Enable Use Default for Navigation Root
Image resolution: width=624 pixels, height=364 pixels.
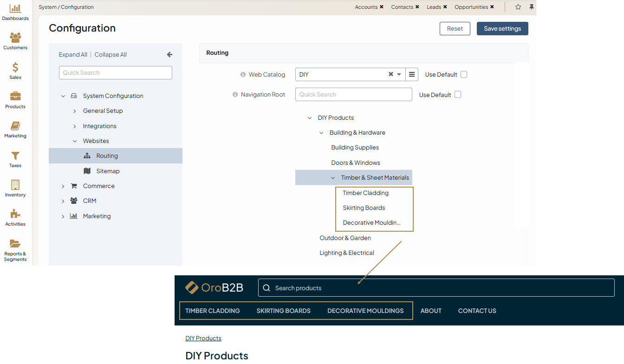tap(458, 95)
